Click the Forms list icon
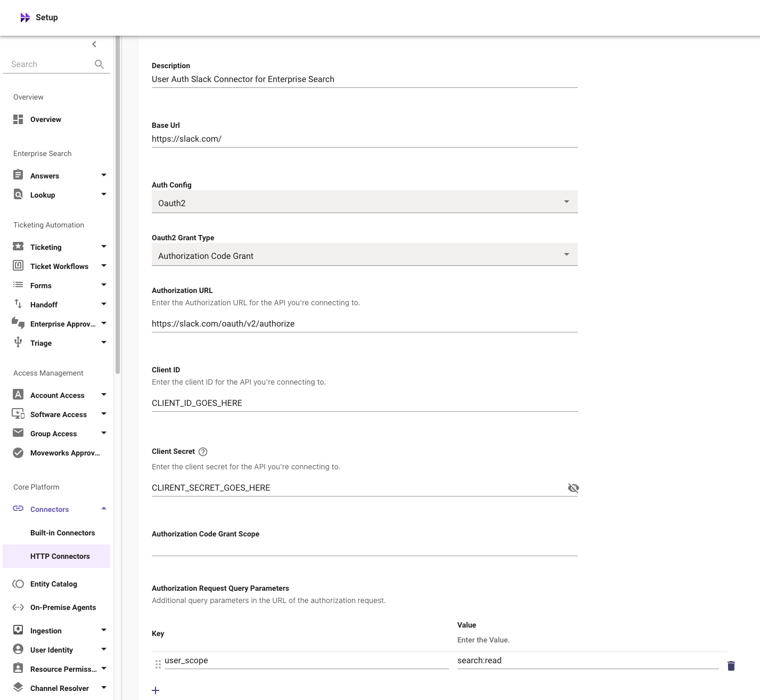760x700 pixels. tap(18, 285)
